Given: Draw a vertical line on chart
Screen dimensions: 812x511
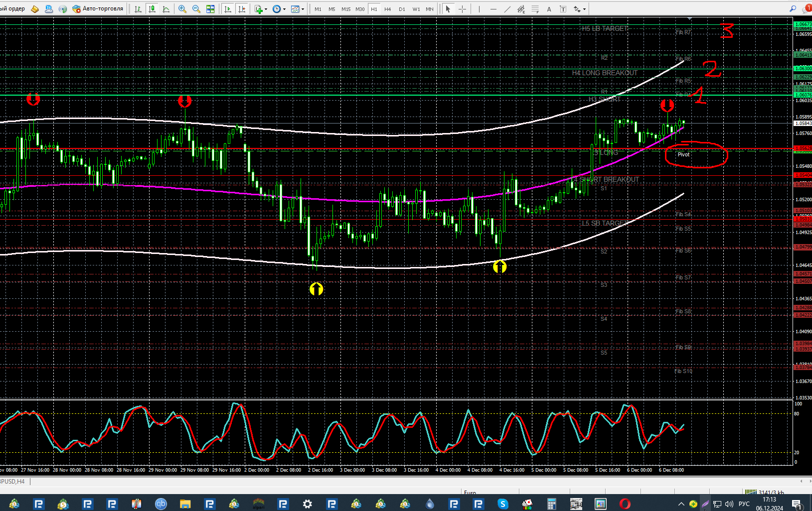Looking at the screenshot, I should tap(479, 9).
